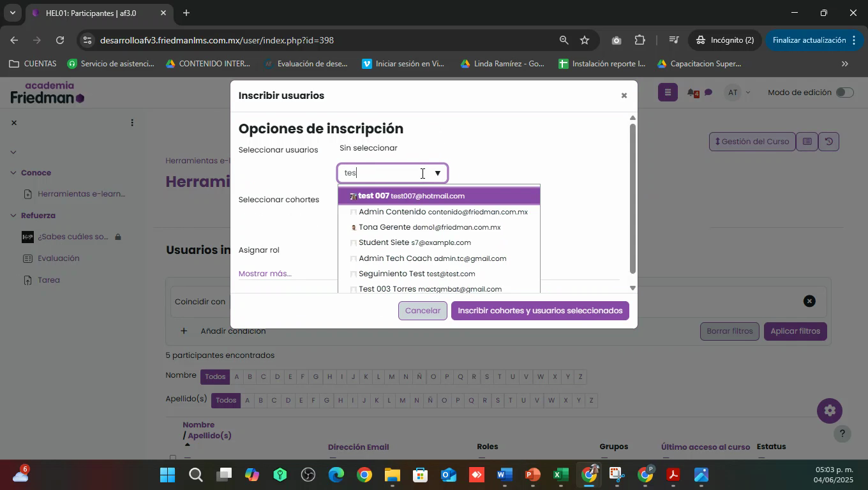Open the user search dropdown arrow
The image size is (868, 490).
pyautogui.click(x=438, y=173)
